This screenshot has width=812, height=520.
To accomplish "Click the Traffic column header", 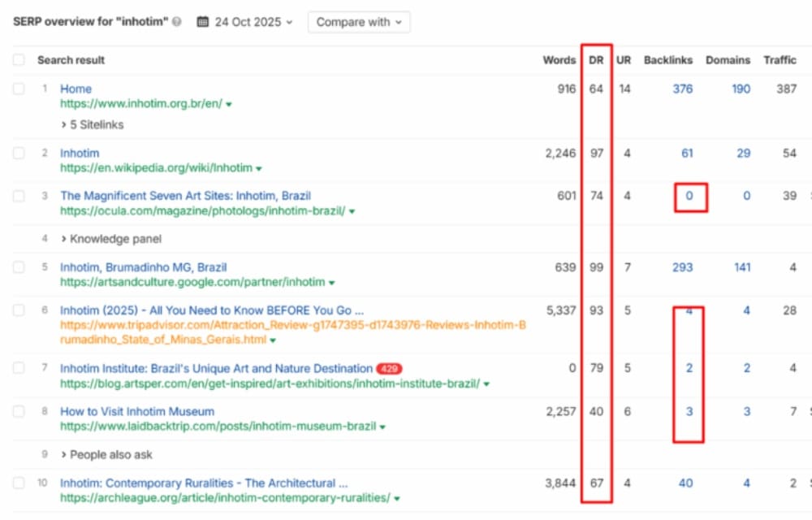I will point(780,60).
